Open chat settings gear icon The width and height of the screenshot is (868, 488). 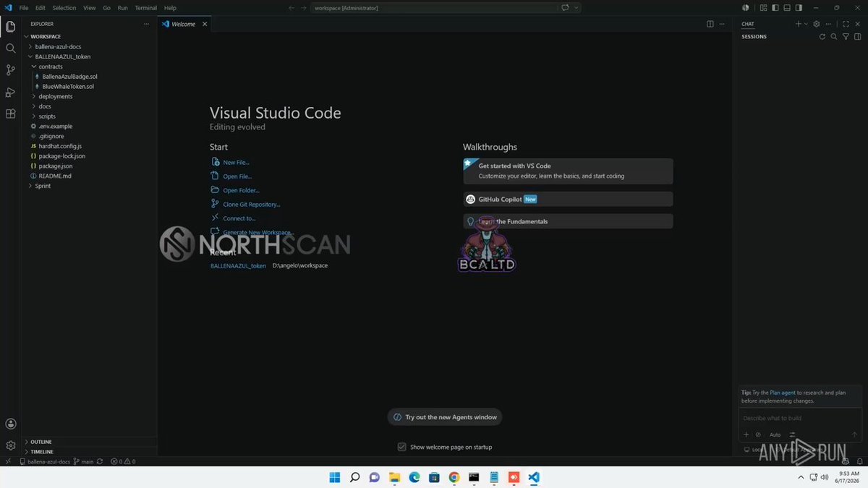[x=817, y=24]
